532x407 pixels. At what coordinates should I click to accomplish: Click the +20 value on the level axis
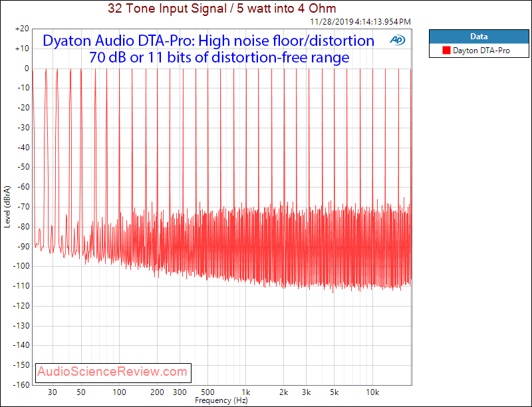[x=22, y=29]
